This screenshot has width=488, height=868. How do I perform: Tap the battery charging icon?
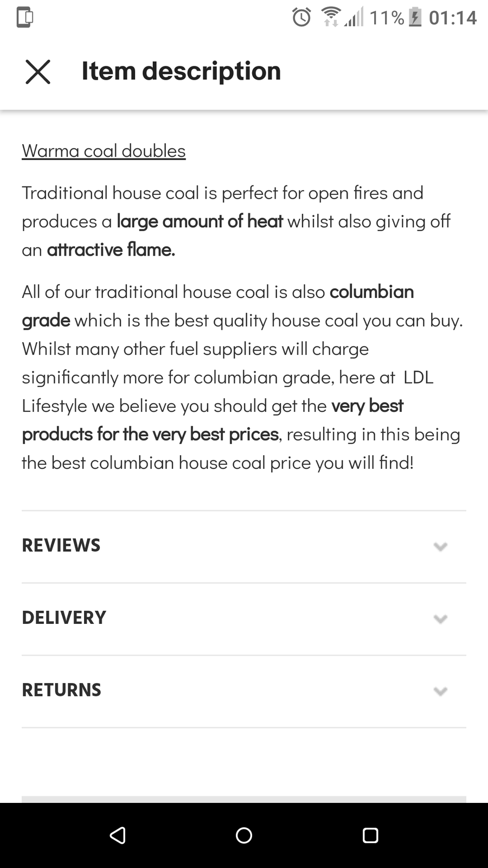[x=415, y=17]
